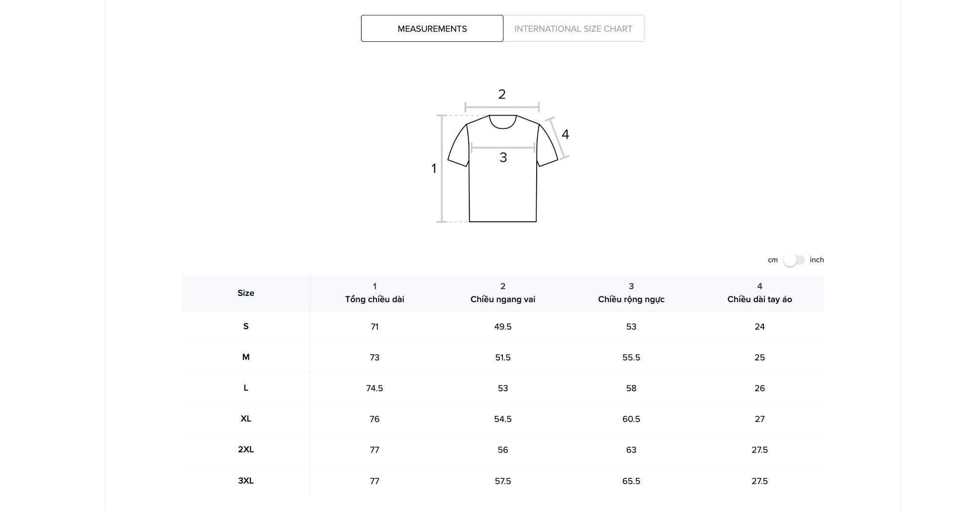Click the 60.5 chest width value
Screen dimensions: 980x511
[631, 419]
